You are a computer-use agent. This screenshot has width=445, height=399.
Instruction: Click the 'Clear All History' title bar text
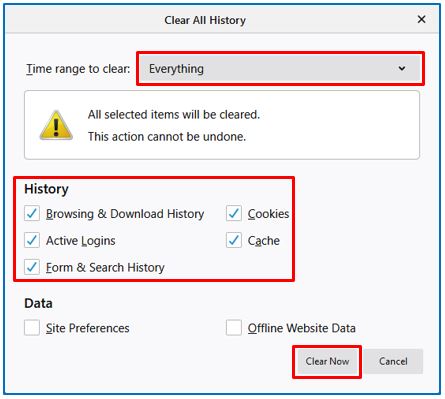tap(205, 20)
